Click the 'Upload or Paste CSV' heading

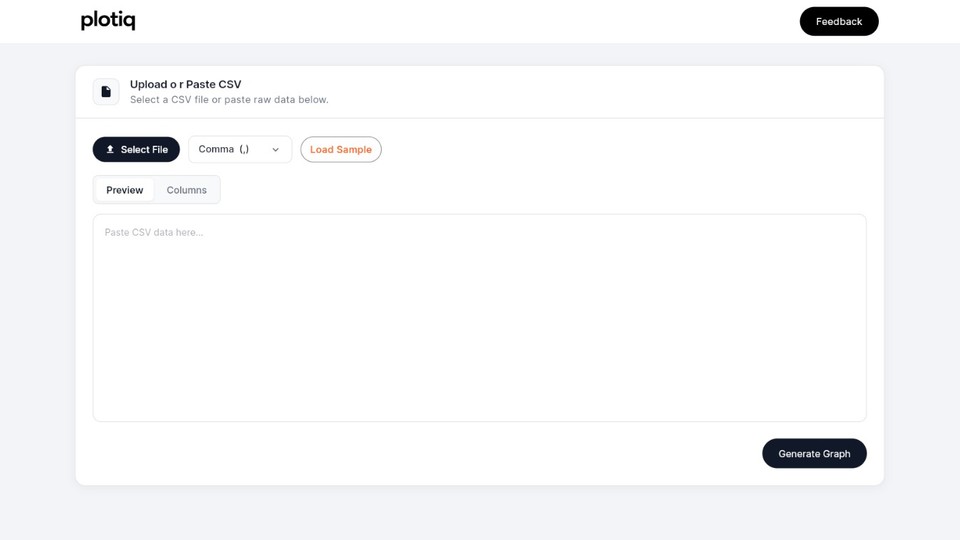click(x=186, y=85)
